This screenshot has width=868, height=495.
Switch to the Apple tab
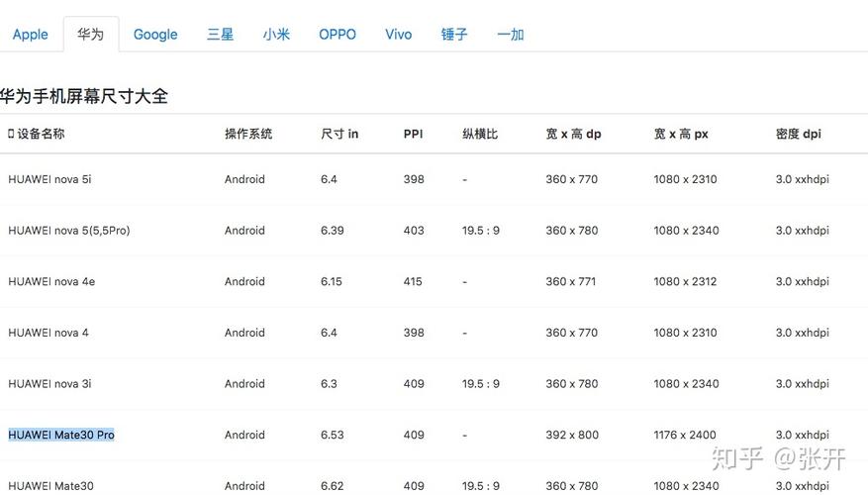point(31,35)
